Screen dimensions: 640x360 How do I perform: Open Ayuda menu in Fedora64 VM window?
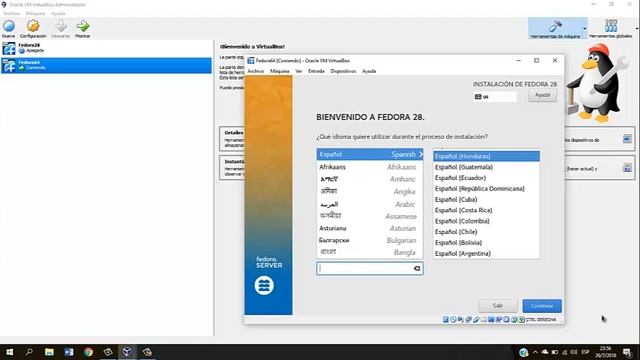click(x=369, y=71)
